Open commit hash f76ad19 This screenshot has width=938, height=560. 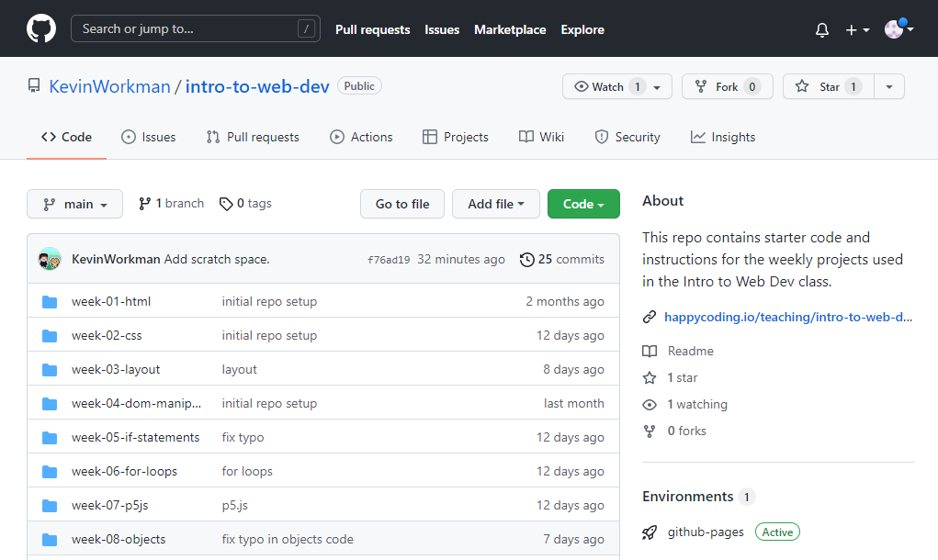tap(389, 260)
